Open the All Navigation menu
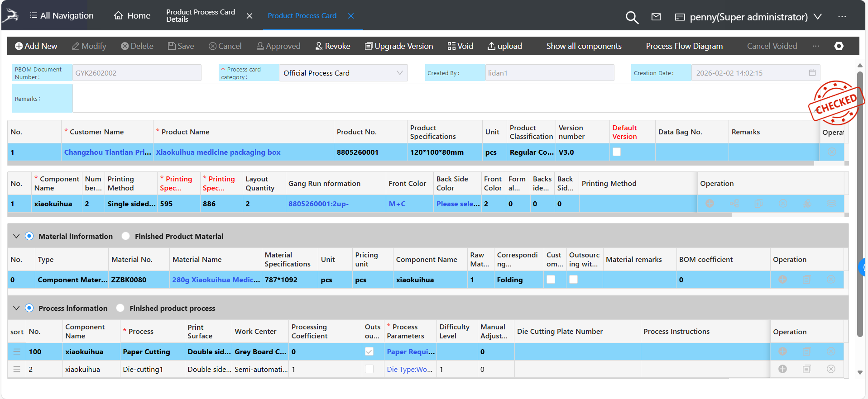 (x=62, y=16)
